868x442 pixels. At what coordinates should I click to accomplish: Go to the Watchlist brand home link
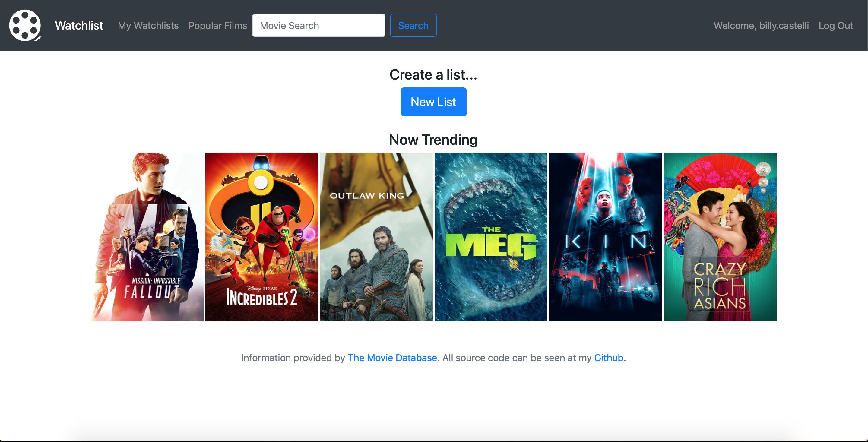click(x=79, y=25)
